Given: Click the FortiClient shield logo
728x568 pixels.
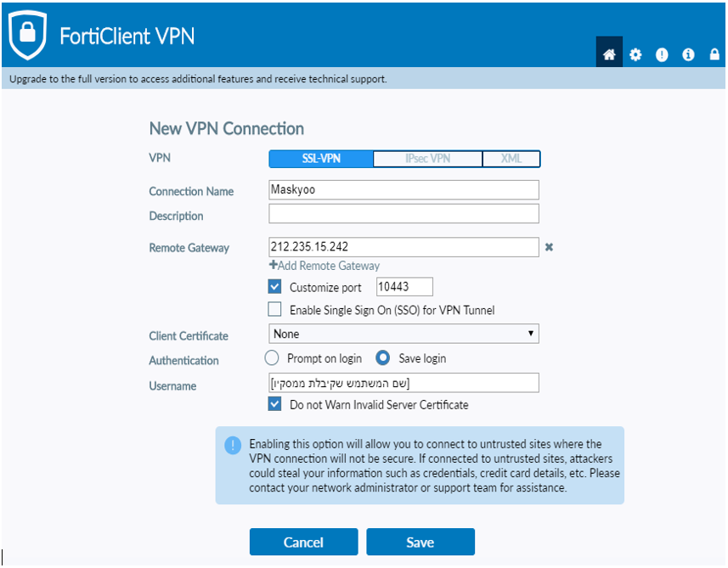Looking at the screenshot, I should click(27, 36).
